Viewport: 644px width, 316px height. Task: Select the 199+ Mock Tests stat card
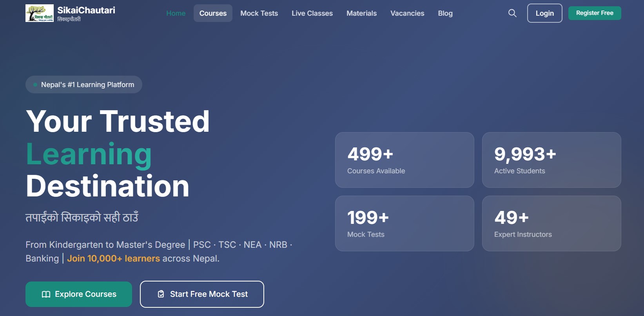[x=405, y=223]
